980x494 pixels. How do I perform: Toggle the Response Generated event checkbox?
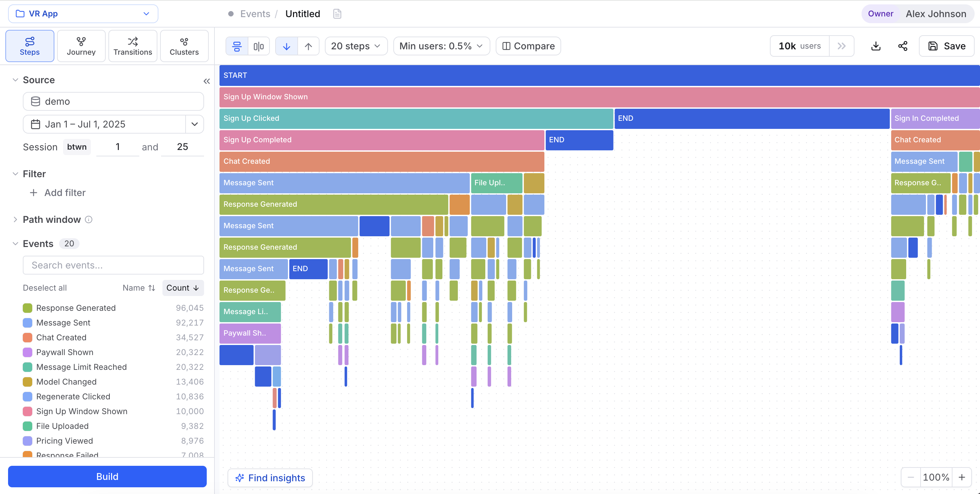pyautogui.click(x=28, y=308)
